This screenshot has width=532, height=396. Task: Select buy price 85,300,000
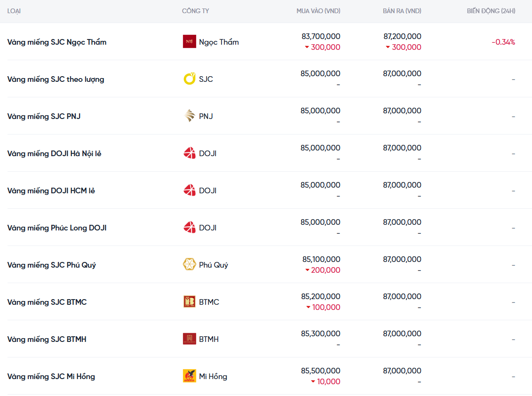click(321, 333)
